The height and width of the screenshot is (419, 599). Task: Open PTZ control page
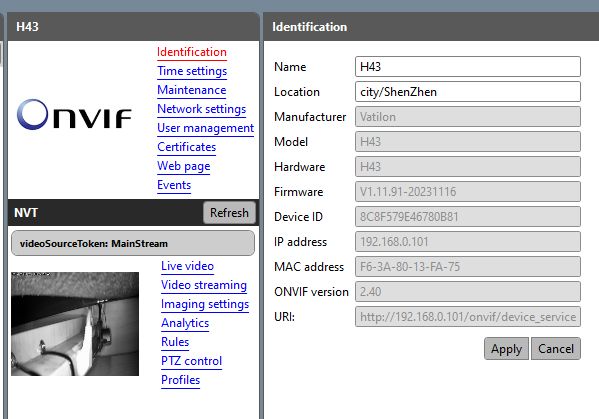coord(191,361)
